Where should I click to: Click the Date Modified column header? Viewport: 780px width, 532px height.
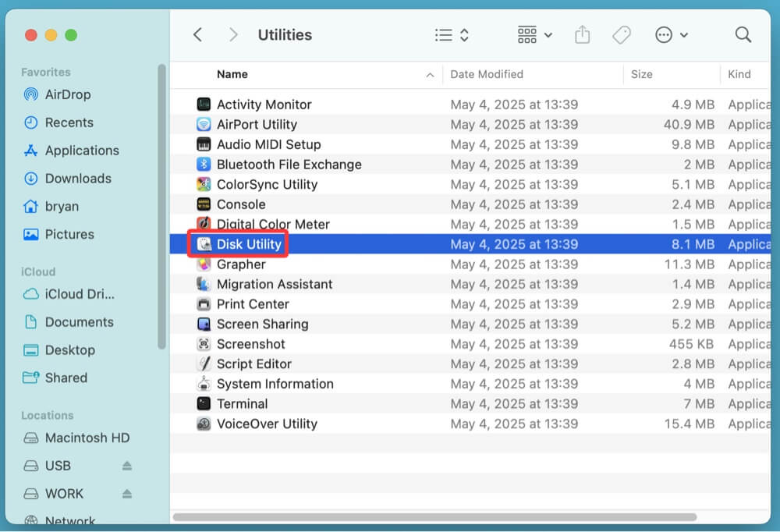coord(485,74)
